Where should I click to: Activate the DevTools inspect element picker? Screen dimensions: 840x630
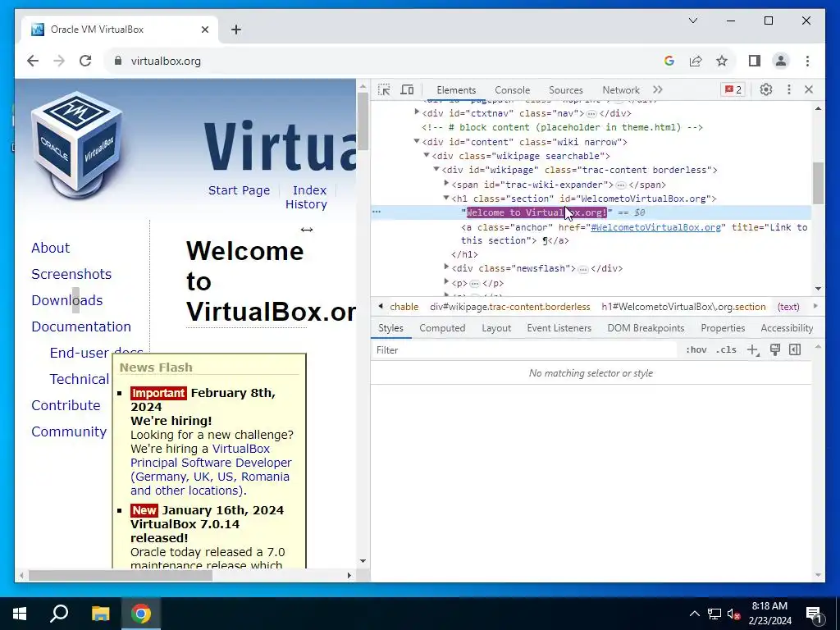(384, 89)
